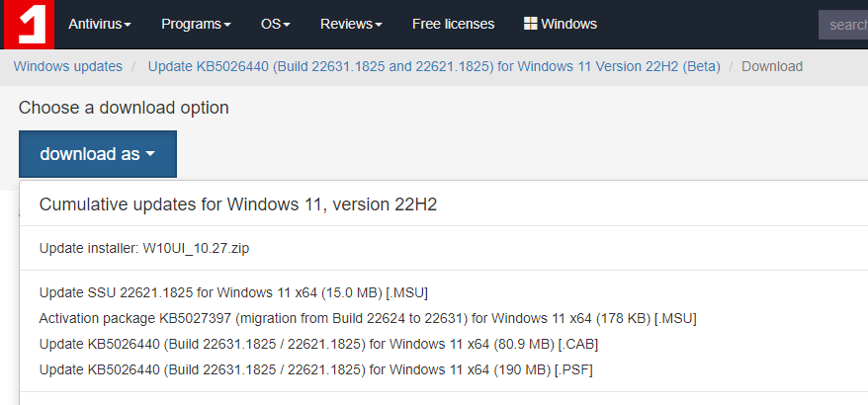
Task: Download KB5026440 190 MB PSF file
Action: (x=316, y=369)
